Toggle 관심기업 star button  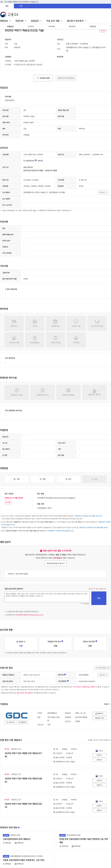click(x=10, y=722)
